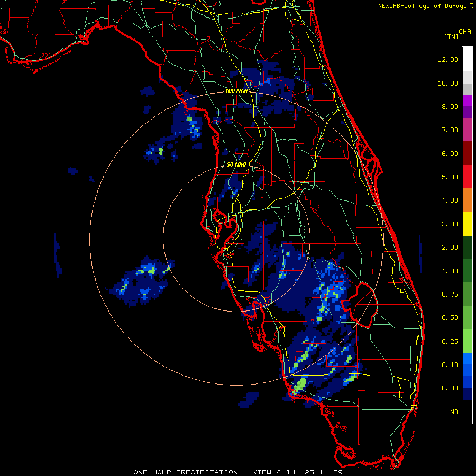Click the OHA product label
Viewport: 476px width, 476px height.
(465, 32)
